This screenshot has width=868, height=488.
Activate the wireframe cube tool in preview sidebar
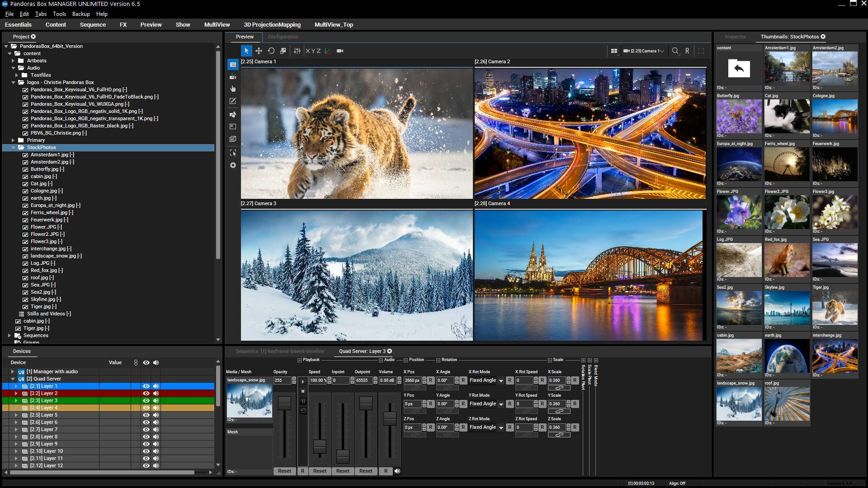pos(233,139)
